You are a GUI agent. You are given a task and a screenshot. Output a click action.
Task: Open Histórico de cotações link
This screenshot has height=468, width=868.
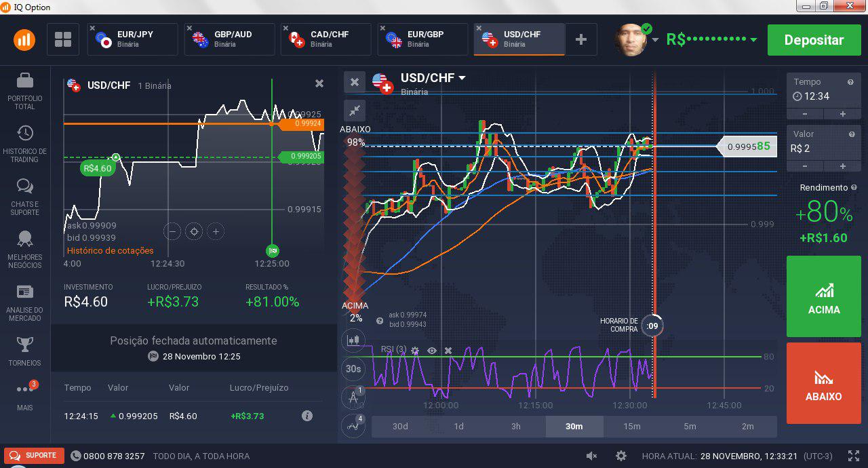(110, 250)
